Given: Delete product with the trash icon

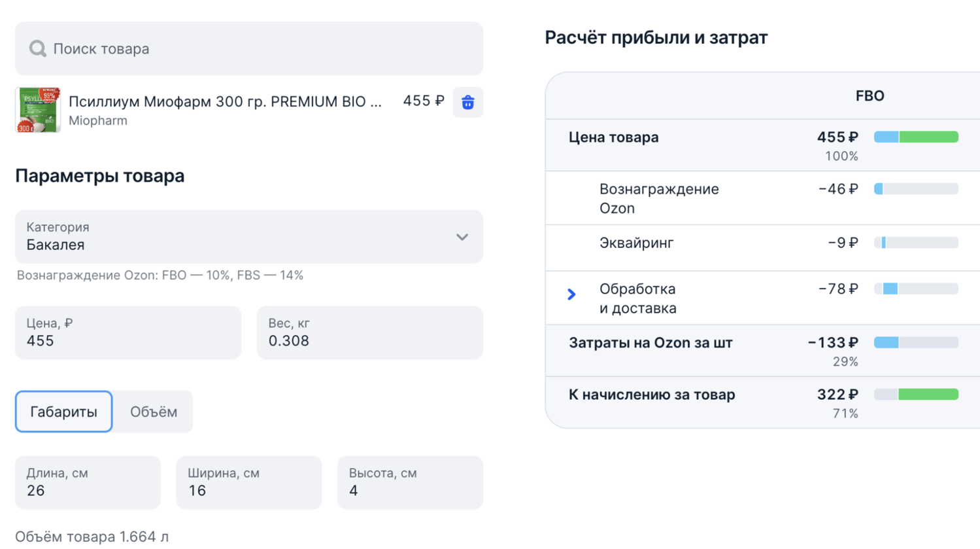Looking at the screenshot, I should pos(467,103).
